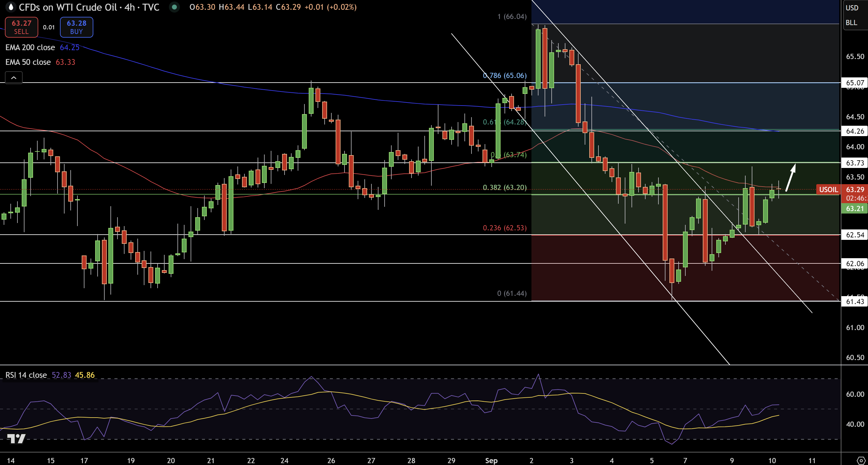
Task: Click the 62.06 price axis label
Action: pyautogui.click(x=855, y=263)
